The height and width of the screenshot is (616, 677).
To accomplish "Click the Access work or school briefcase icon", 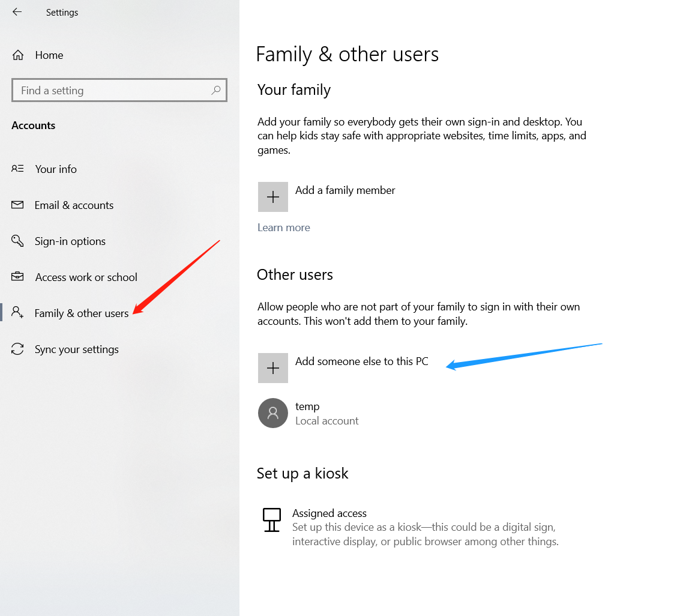I will [17, 276].
